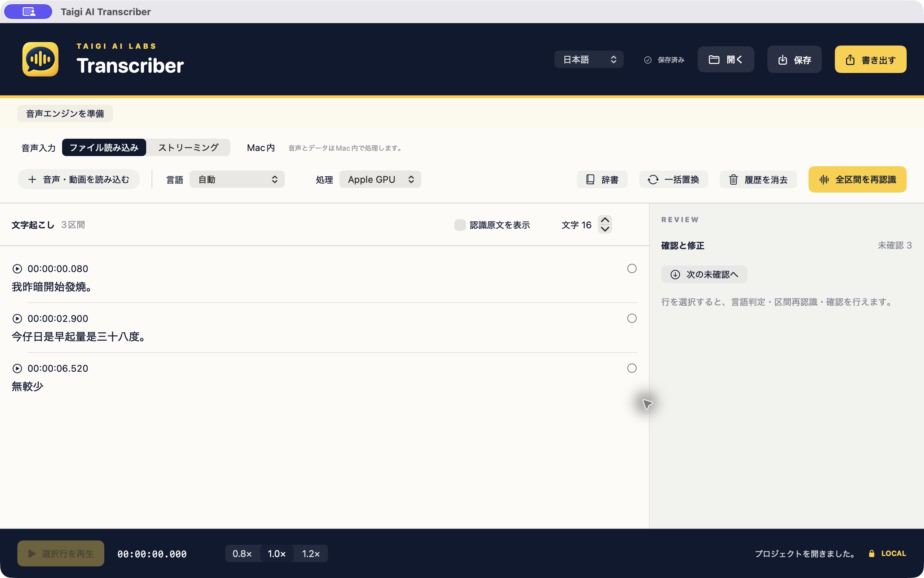Click the 00:00:00.000 playback time display
This screenshot has height=578, width=924.
click(152, 553)
